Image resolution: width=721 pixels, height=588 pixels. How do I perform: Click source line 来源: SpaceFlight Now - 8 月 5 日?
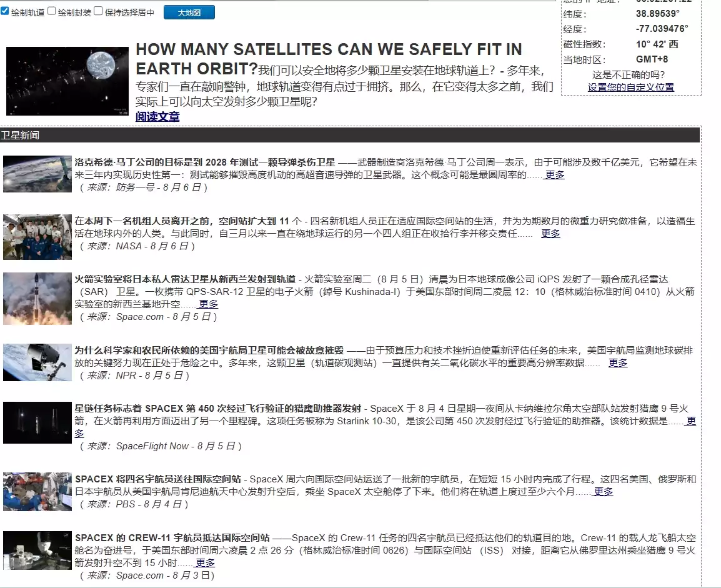[x=161, y=446]
